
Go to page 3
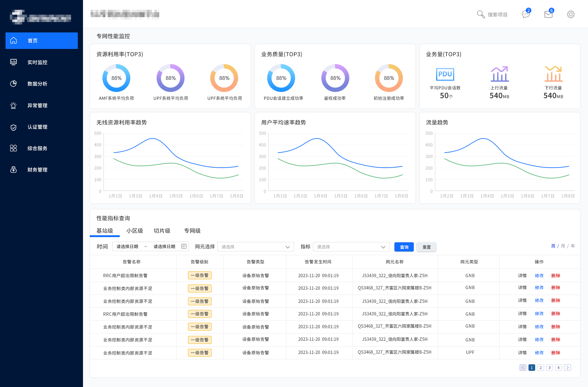click(550, 367)
